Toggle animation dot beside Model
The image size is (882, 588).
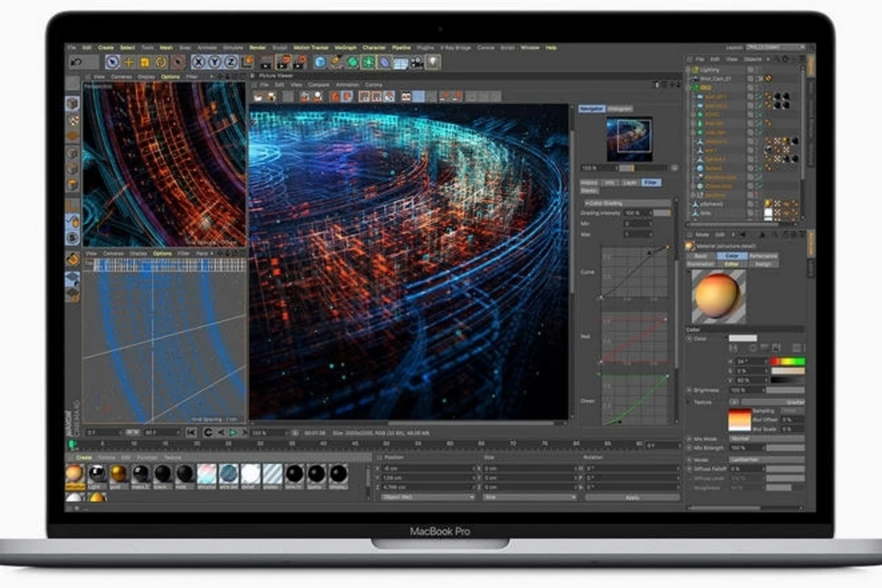coord(689,460)
